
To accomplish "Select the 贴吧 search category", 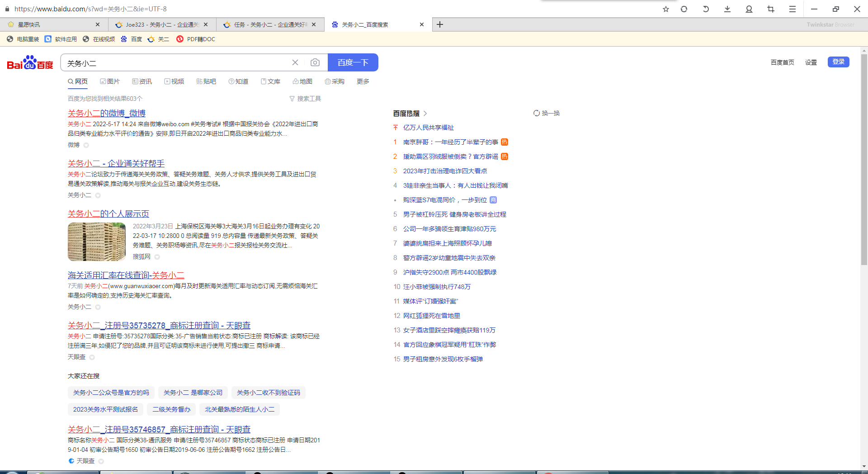I will (206, 81).
